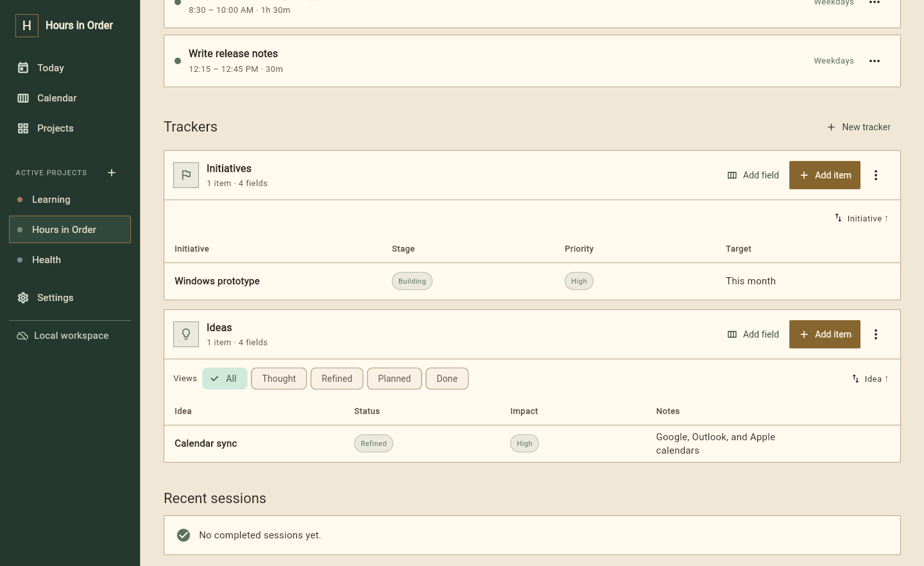Click the Ideas lightbulb icon

[x=186, y=334]
